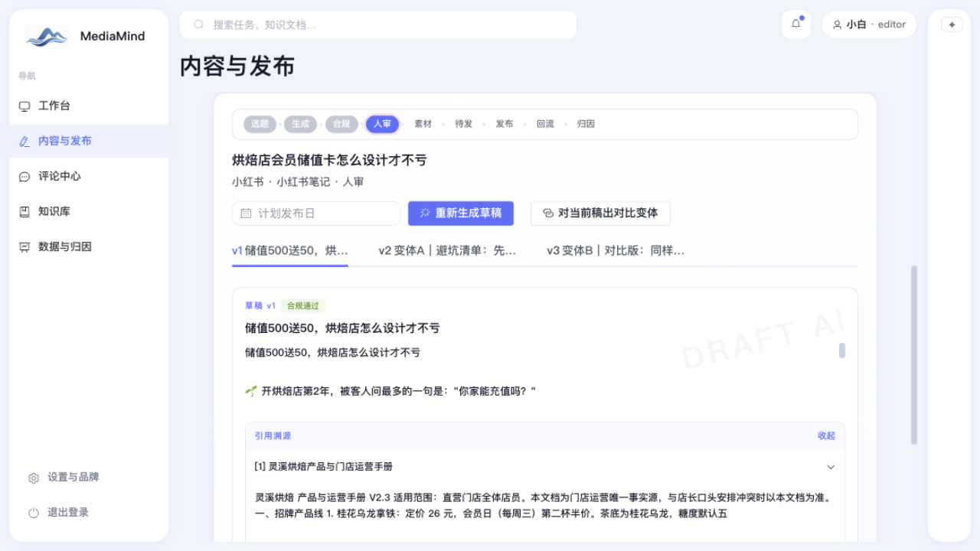Open 数据与归因 page
The height and width of the screenshot is (551, 980).
[89, 247]
